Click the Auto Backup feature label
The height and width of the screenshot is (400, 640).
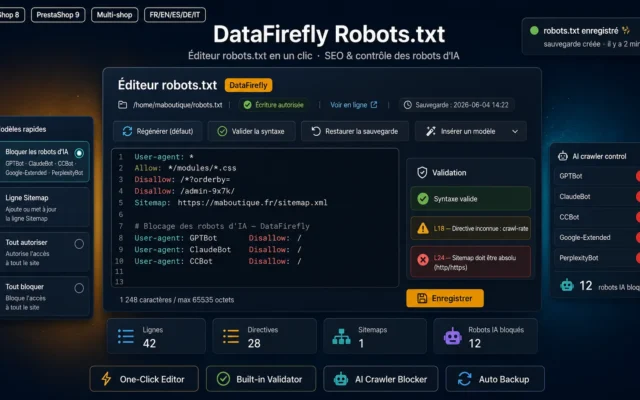coord(504,379)
